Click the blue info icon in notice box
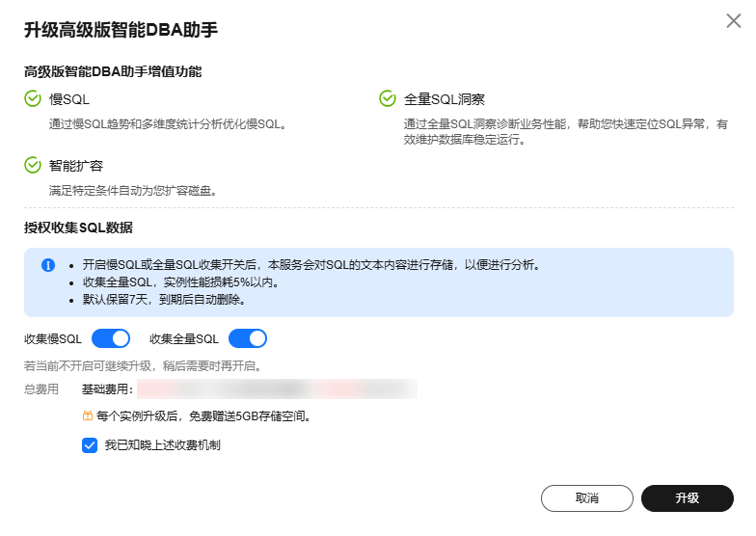 tap(48, 264)
